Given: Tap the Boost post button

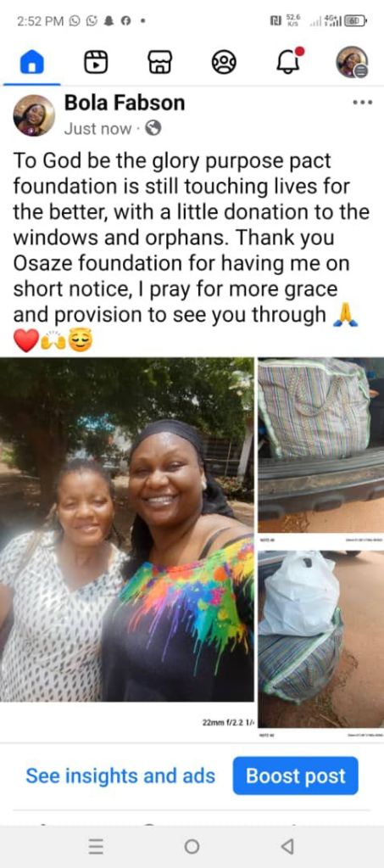Looking at the screenshot, I should click(296, 776).
